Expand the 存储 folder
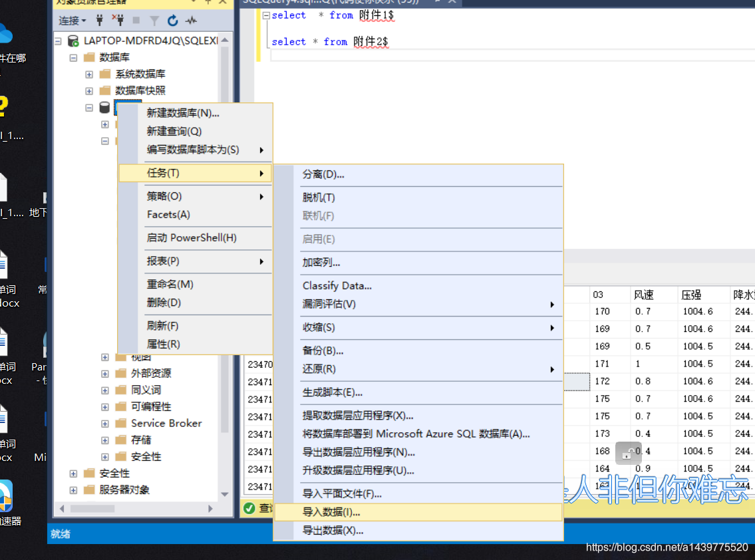This screenshot has width=755, height=560. pos(105,440)
